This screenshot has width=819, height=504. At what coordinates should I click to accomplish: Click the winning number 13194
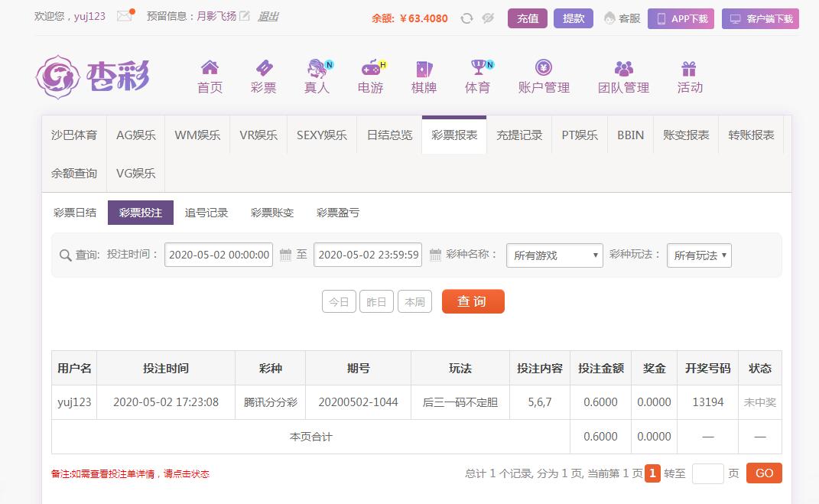coord(708,402)
